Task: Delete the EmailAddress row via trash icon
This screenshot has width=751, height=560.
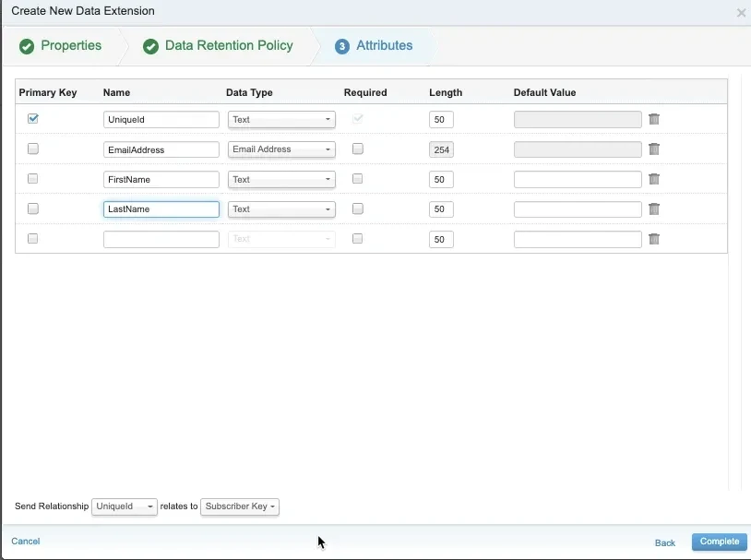Action: pyautogui.click(x=654, y=149)
